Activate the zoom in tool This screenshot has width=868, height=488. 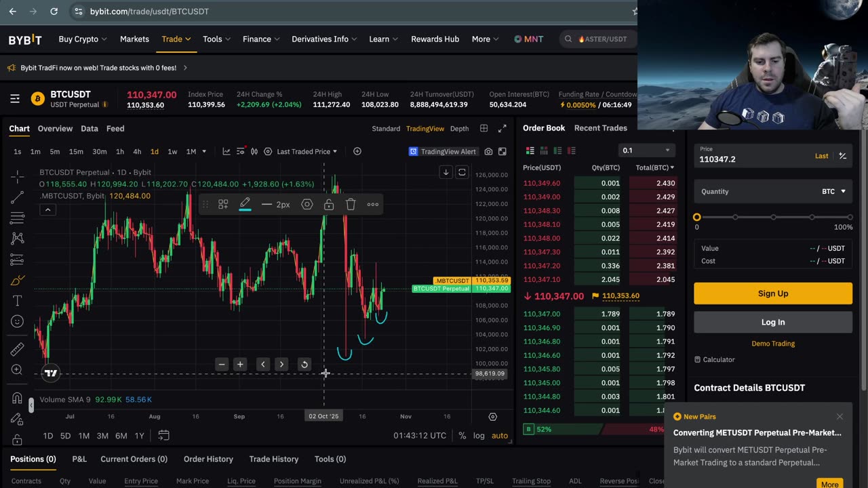pos(18,369)
